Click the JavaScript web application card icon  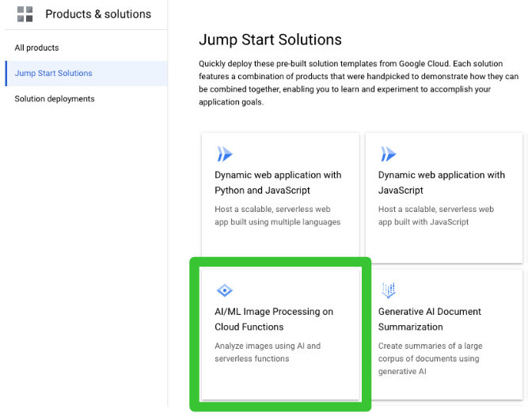pyautogui.click(x=388, y=154)
